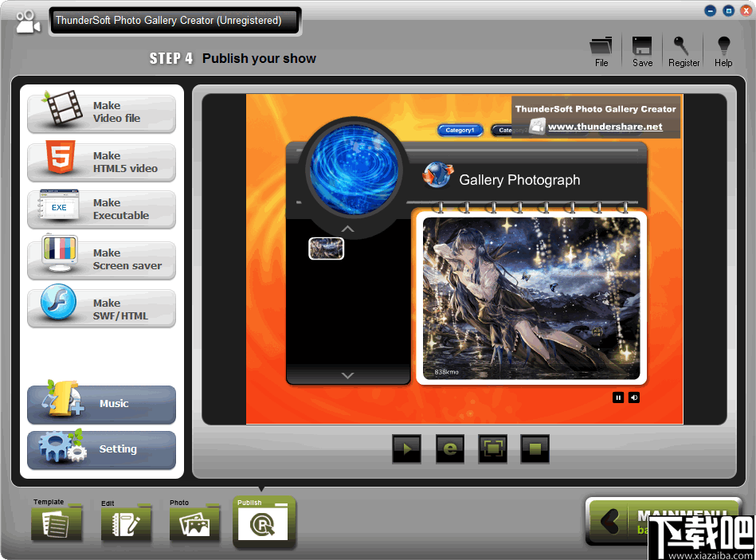Choose Make HTML5 video output
The width and height of the screenshot is (756, 560).
click(x=101, y=163)
